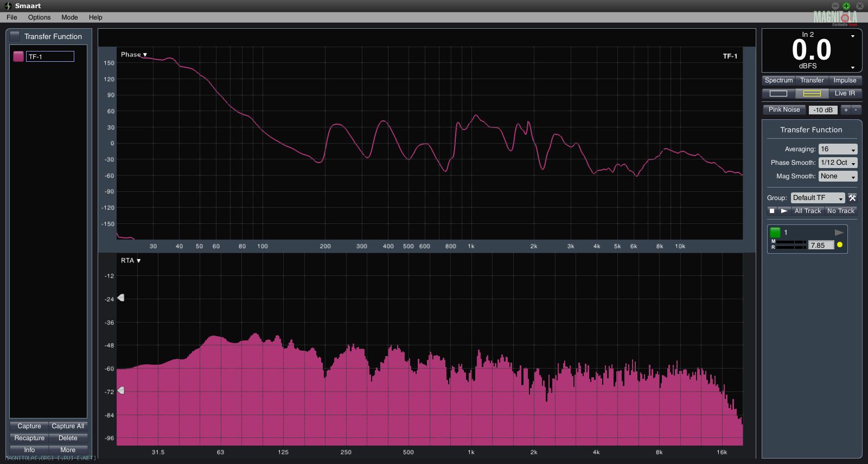Open the Options menu
The height and width of the screenshot is (464, 868).
tap(39, 17)
